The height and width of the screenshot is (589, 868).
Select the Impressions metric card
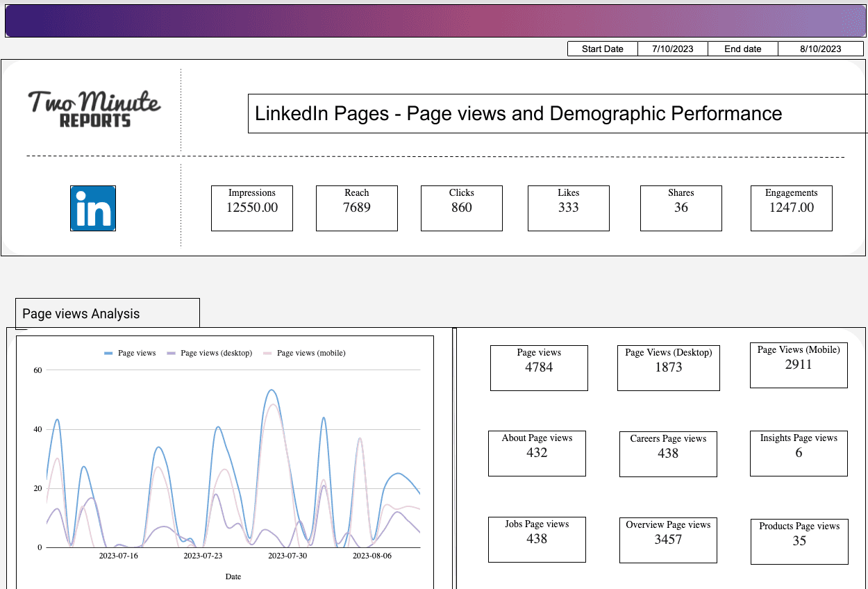pyautogui.click(x=251, y=208)
